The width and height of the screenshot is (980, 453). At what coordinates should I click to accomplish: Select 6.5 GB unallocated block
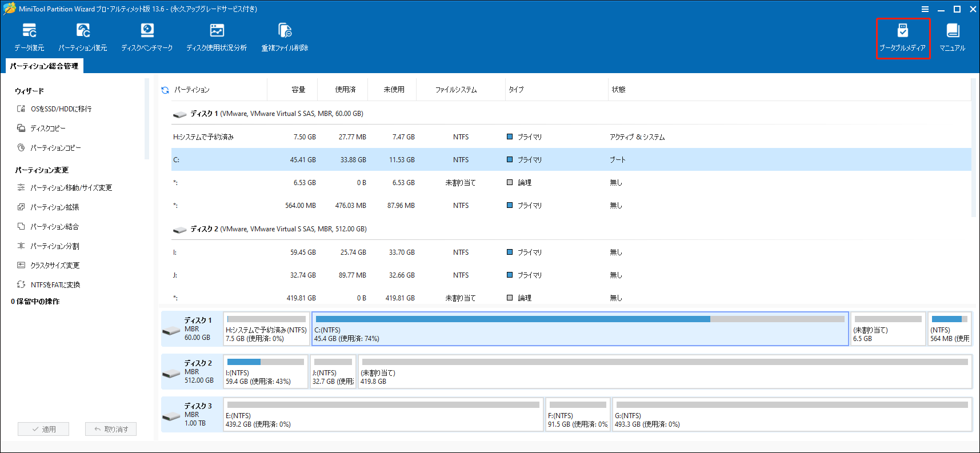point(888,329)
